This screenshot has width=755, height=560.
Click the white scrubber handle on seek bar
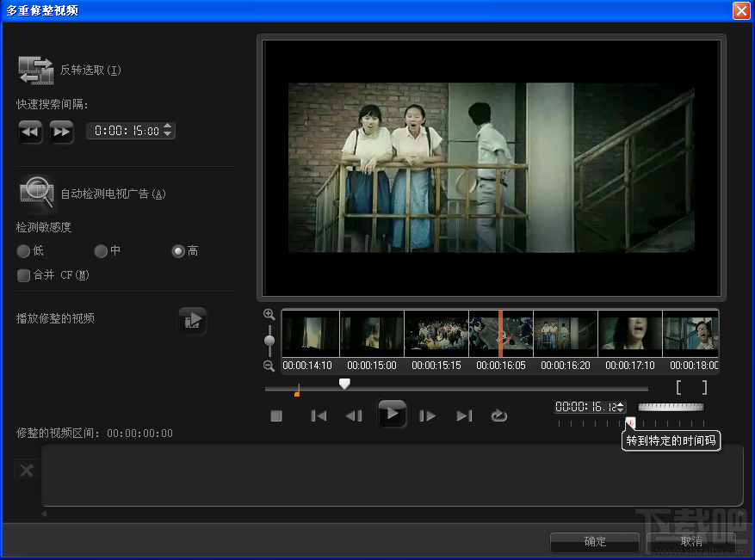click(x=344, y=385)
